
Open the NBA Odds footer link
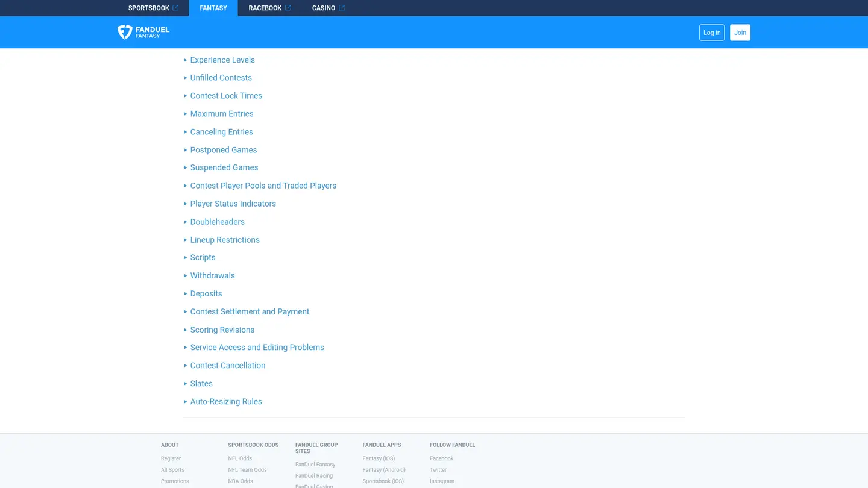(x=241, y=481)
